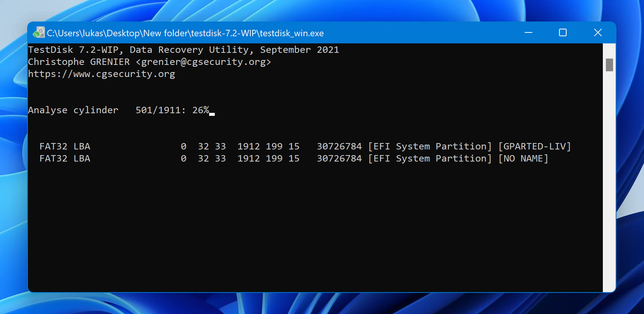This screenshot has width=644, height=314.
Task: Minimize the testdisk_win.exe window
Action: [528, 32]
